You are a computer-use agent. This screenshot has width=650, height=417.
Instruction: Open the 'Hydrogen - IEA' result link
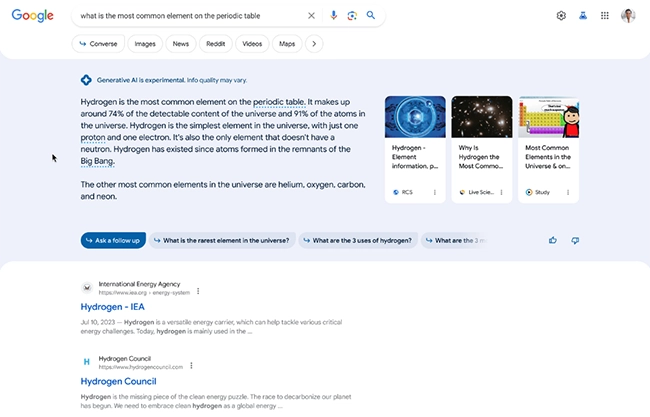click(112, 307)
